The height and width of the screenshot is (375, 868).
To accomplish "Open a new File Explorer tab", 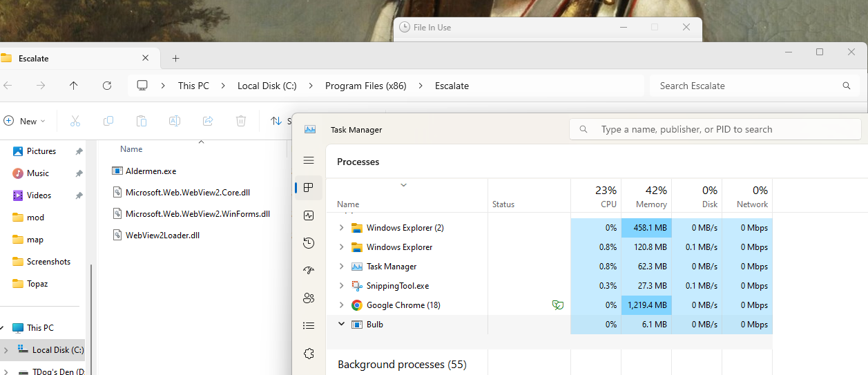I will (x=175, y=59).
